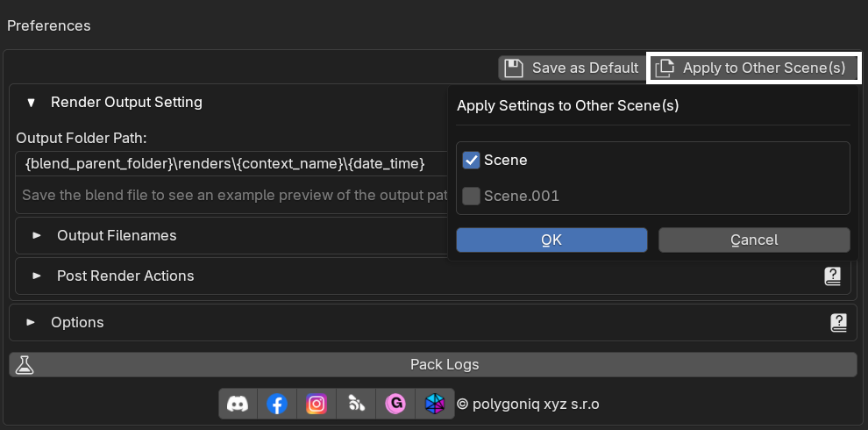Click Apply to Other Scene(s) button
The width and height of the screenshot is (868, 430).
(753, 68)
